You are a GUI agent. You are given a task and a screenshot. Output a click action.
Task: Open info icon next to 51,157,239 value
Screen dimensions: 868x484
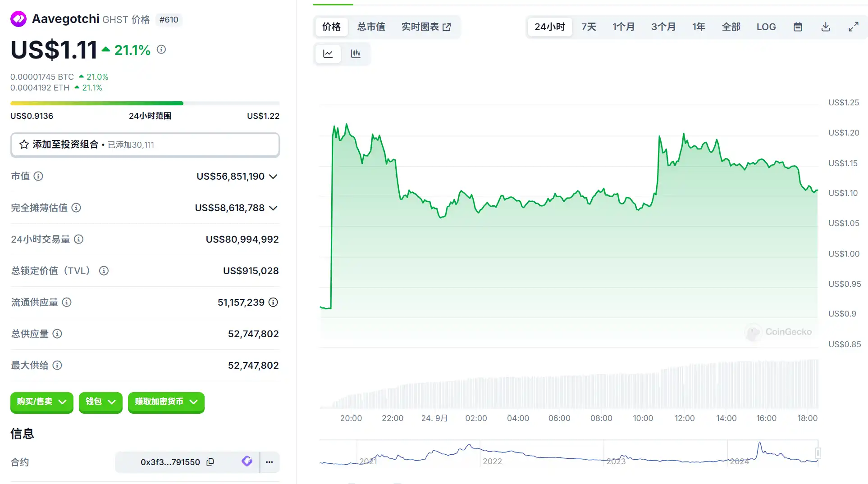coord(273,302)
